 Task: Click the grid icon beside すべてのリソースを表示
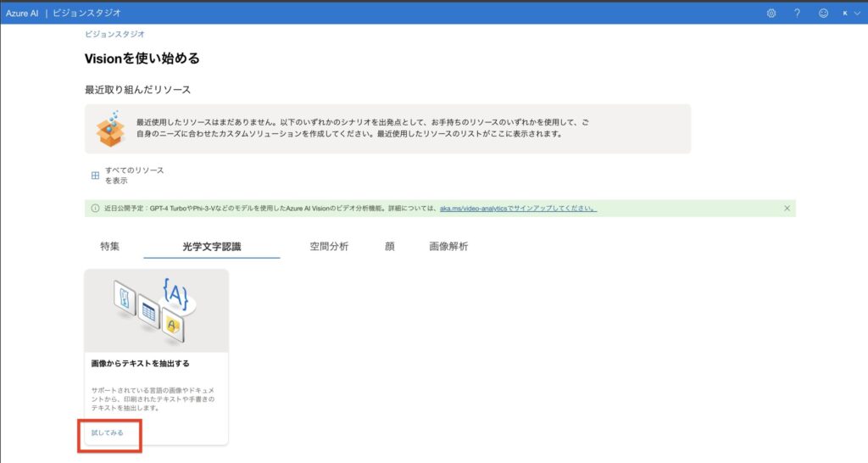(95, 176)
